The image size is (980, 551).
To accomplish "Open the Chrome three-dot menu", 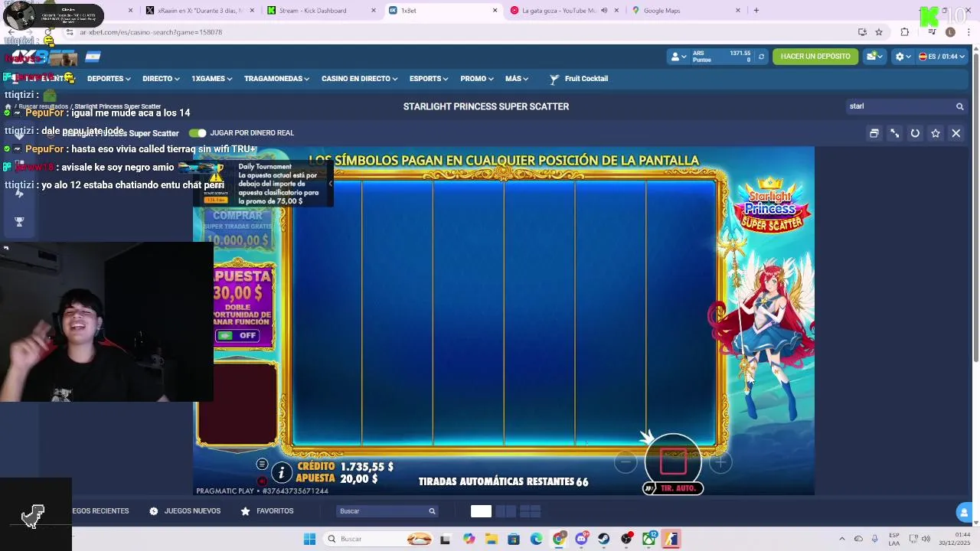I will coord(969,32).
